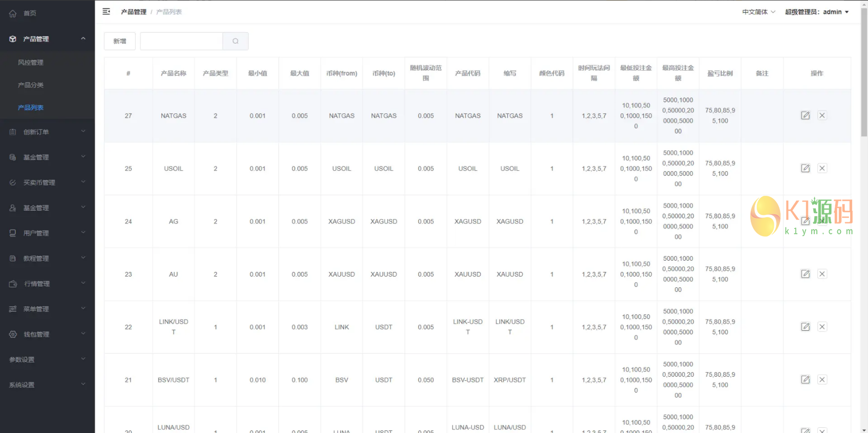Click the product search input field
Image resolution: width=868 pixels, height=433 pixels.
click(181, 41)
